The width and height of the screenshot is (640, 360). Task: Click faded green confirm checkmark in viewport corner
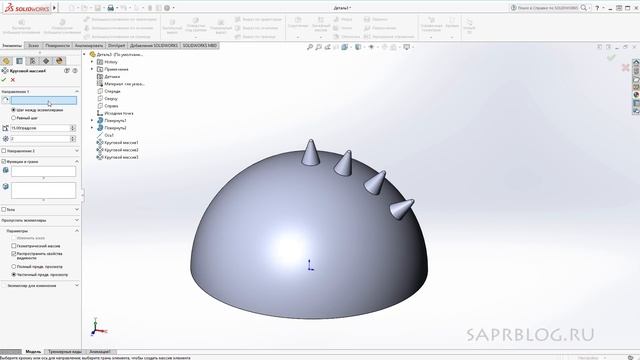[611, 58]
